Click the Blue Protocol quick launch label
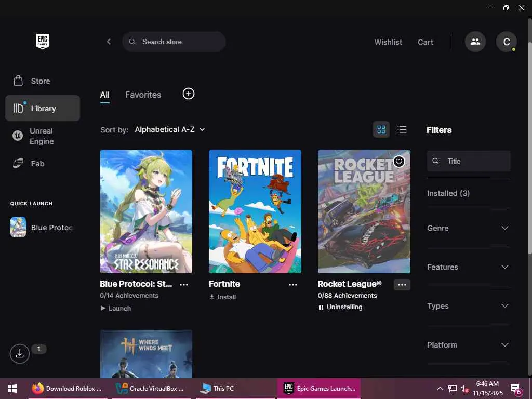 pos(52,228)
